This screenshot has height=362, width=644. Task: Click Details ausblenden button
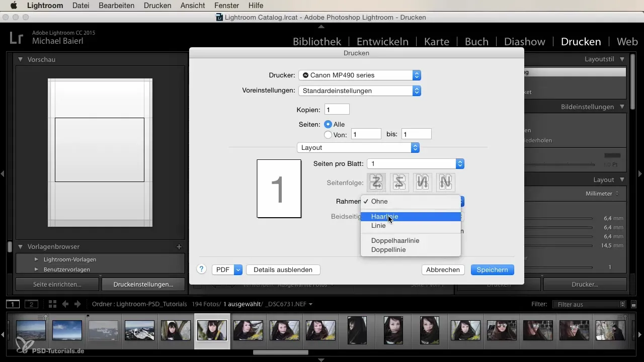tap(283, 269)
